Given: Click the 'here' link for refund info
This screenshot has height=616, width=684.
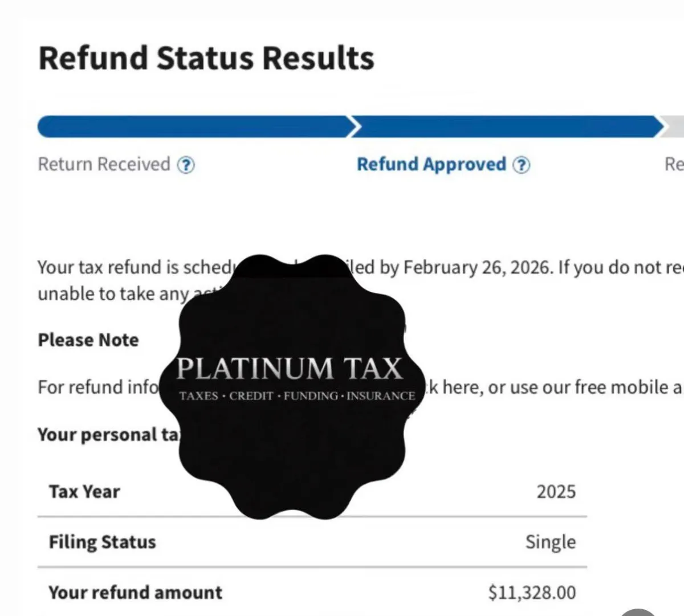Looking at the screenshot, I should pos(462,387).
